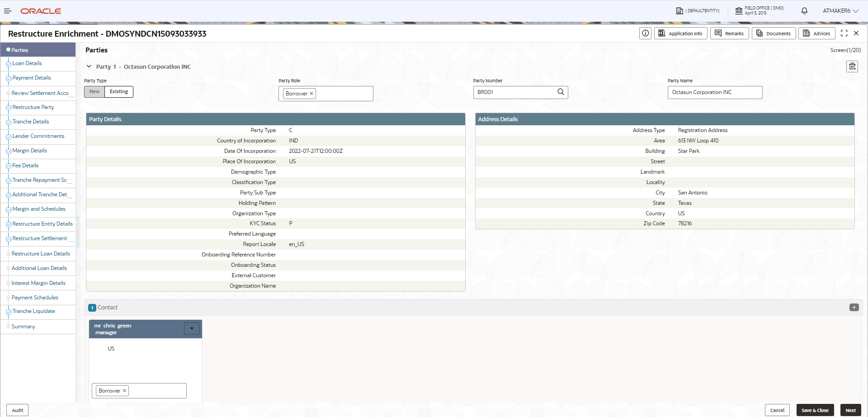Open the ATMAKER6 user dropdown
This screenshot has width=868, height=417.
coord(840,11)
